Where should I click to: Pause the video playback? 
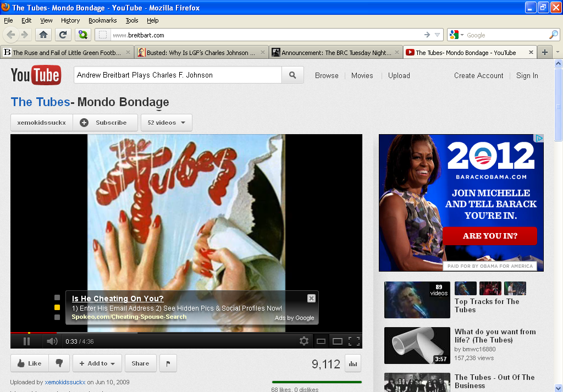[x=26, y=341]
